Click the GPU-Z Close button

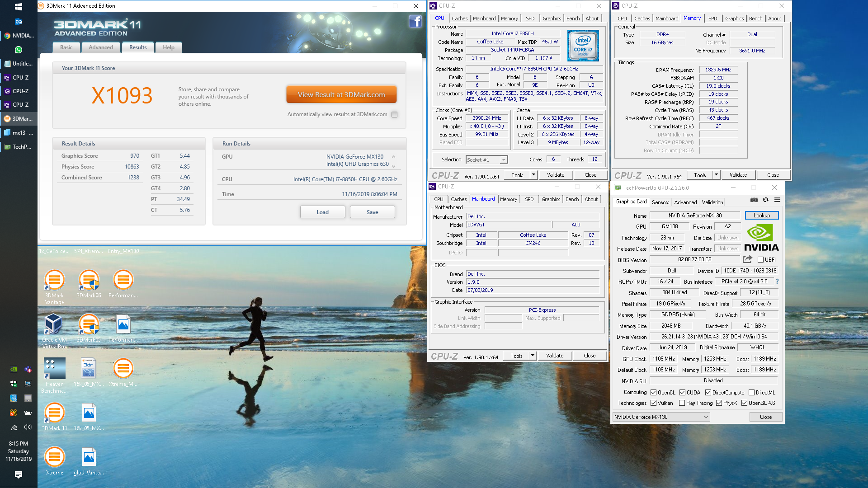pos(766,417)
